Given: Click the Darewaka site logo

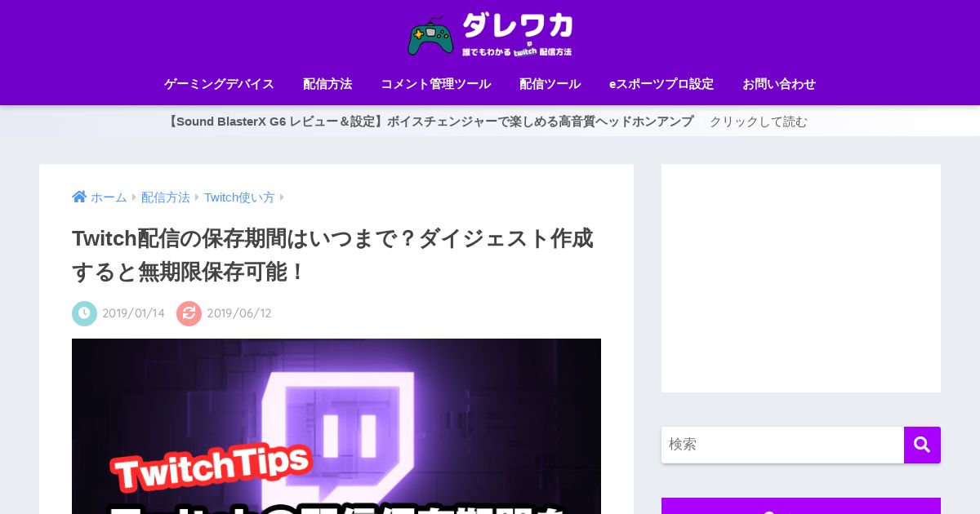Looking at the screenshot, I should (490, 34).
